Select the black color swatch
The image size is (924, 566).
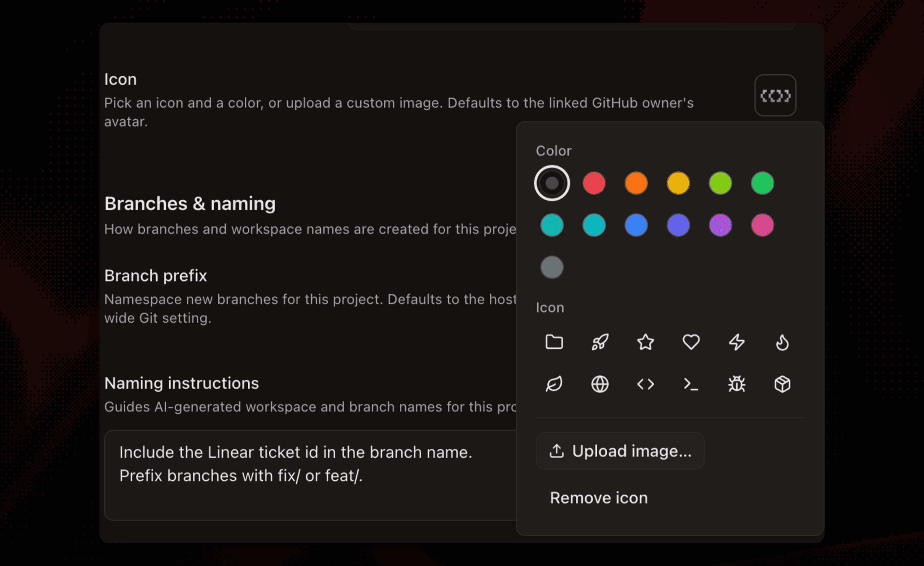point(552,183)
